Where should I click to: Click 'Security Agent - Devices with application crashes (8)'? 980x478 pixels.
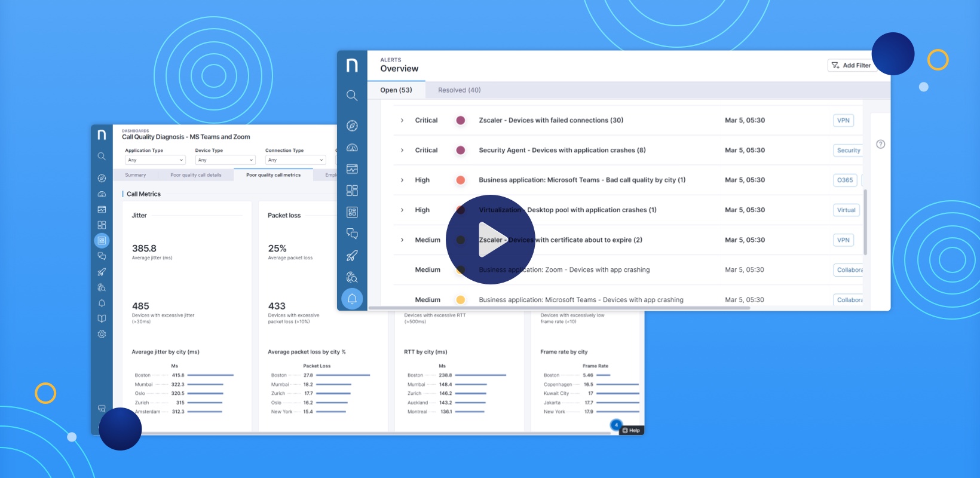pos(562,151)
